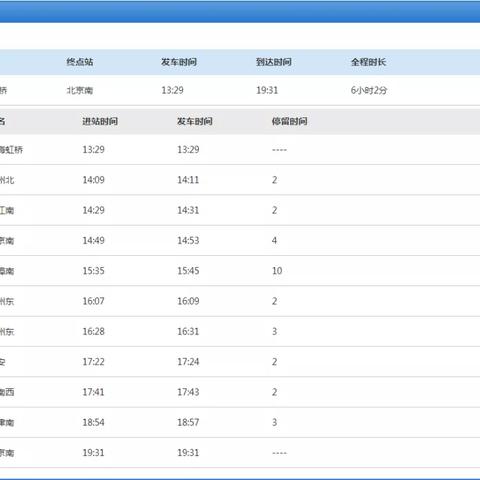This screenshot has height=480, width=480.
Task: Select the 14:11 departure time cell
Action: 188,180
